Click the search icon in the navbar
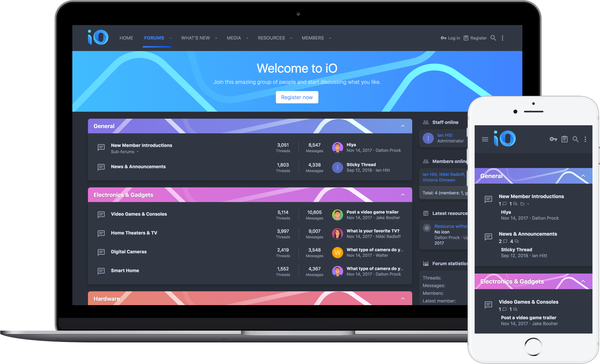Viewport: 600px width, 364px height. (494, 38)
